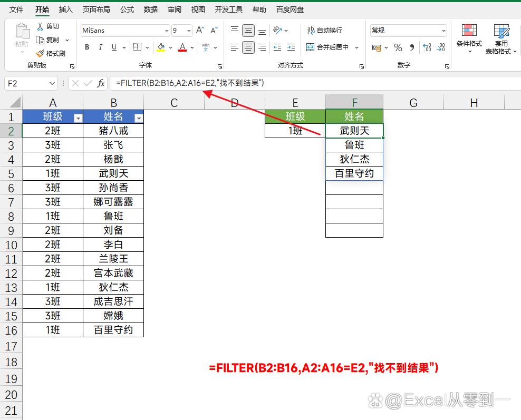The width and height of the screenshot is (521, 420).
Task: Select the Format Painter (格式刷) tool
Action: point(51,53)
